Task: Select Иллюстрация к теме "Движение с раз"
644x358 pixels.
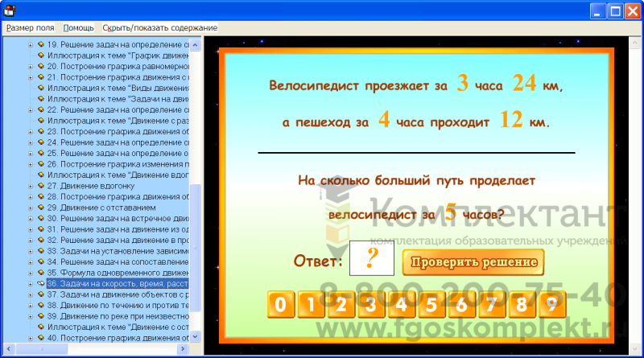Action: click(118, 121)
